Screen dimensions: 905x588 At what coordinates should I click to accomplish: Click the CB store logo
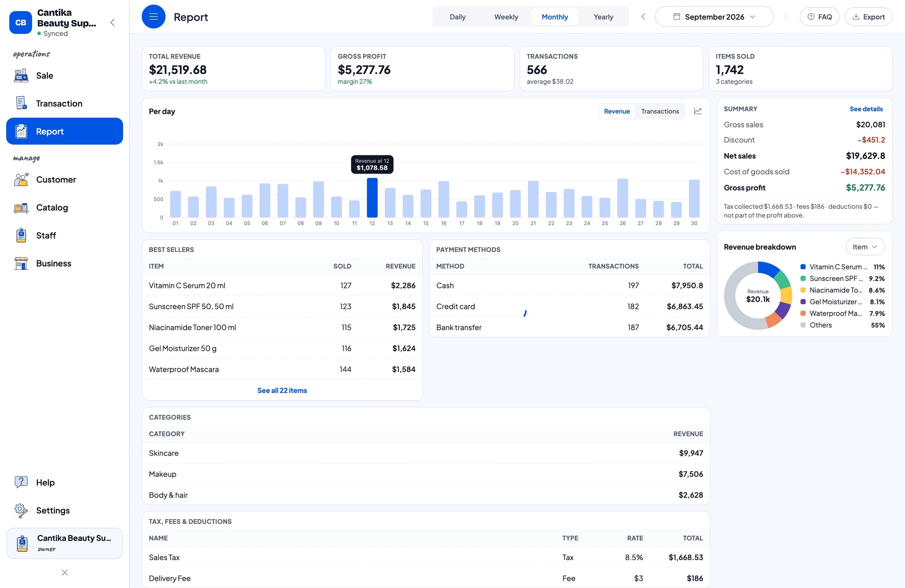pos(20,22)
